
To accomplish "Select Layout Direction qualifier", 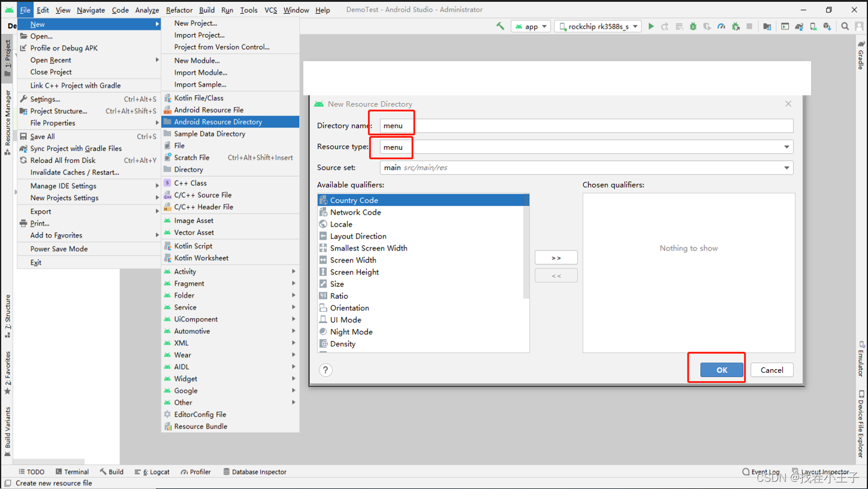I will (421, 236).
